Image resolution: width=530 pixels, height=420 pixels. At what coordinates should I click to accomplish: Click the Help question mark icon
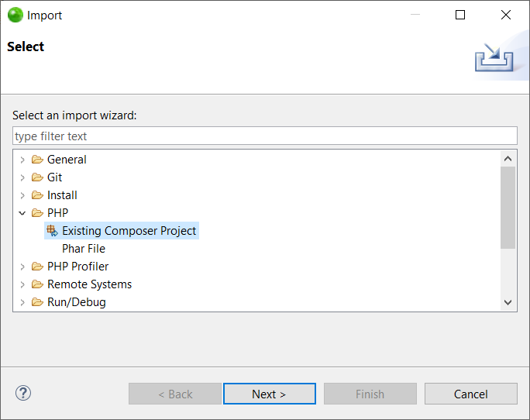23,393
